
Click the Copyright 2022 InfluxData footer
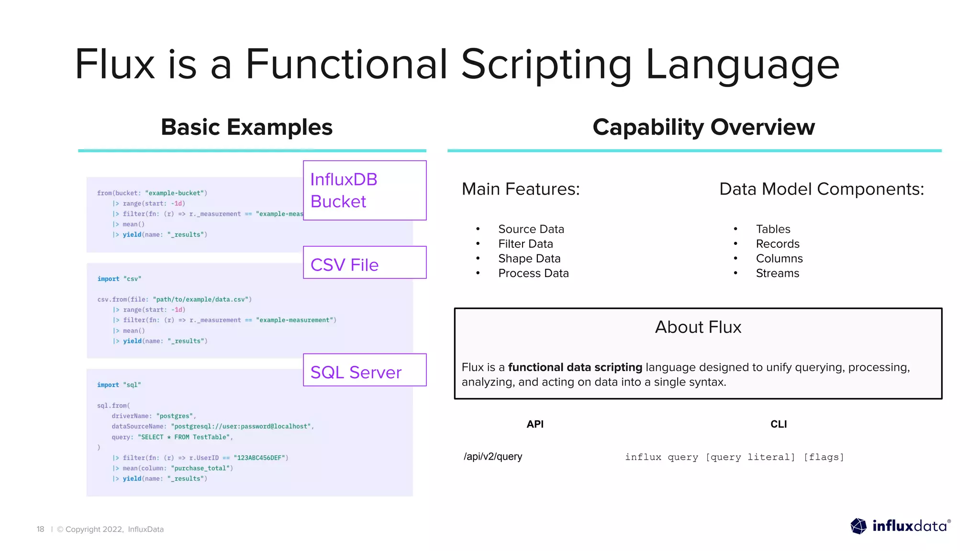pos(111,529)
